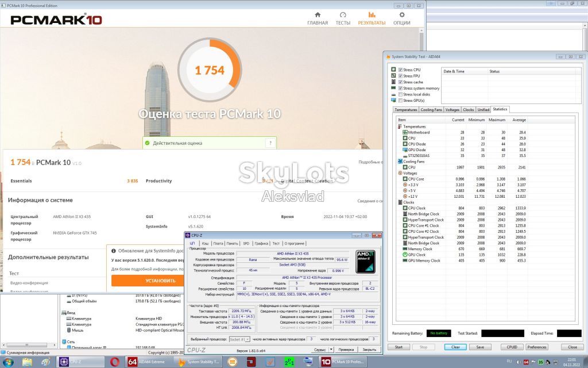The image size is (588, 368).
Task: Uncheck the Stress CPU checkbox
Action: 400,70
